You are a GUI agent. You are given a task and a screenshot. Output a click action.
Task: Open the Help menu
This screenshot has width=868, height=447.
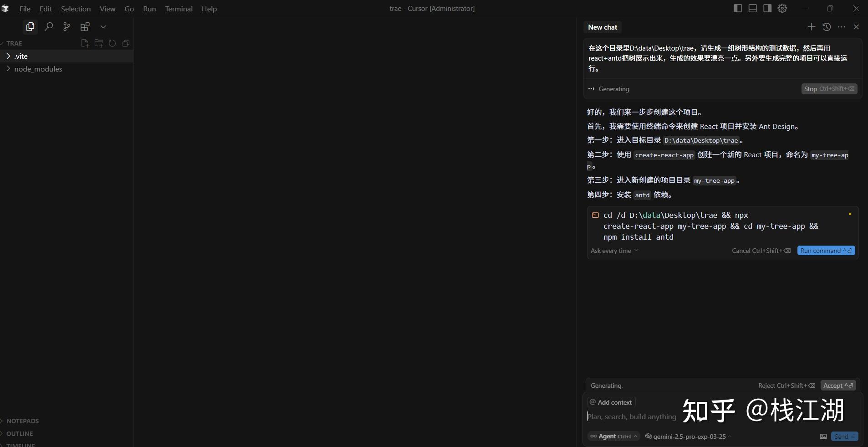[209, 9]
